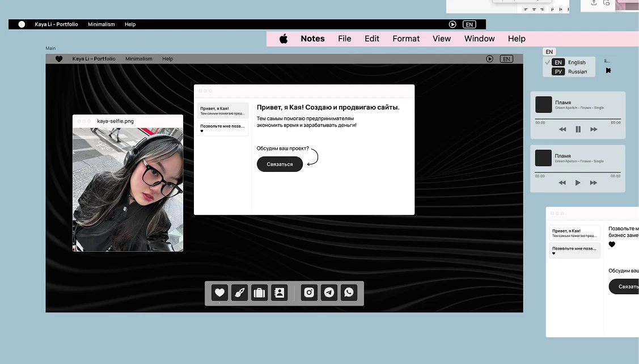
Task: Open Help menu in the black top bar
Action: (130, 24)
